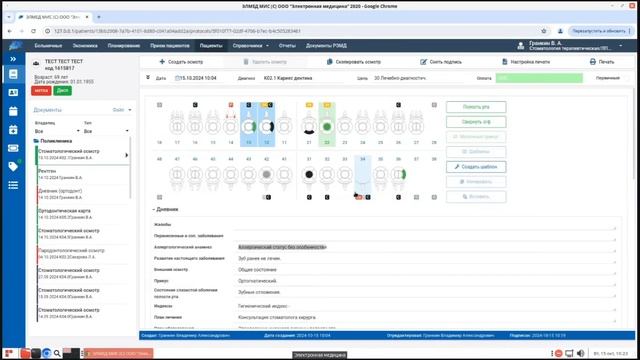Viewport: 640px width, 360px height.
Task: Open the calendar-with-plus icon in sidebar
Action: (x=13, y=130)
